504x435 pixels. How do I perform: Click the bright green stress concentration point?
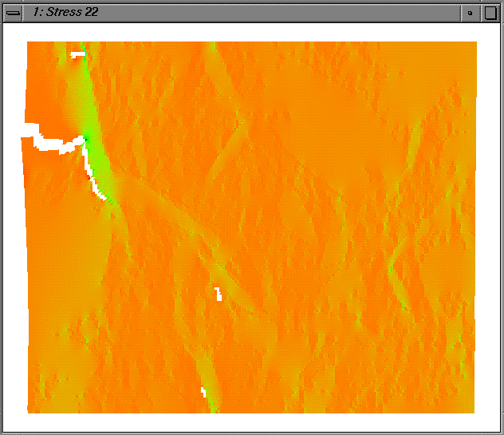point(86,140)
